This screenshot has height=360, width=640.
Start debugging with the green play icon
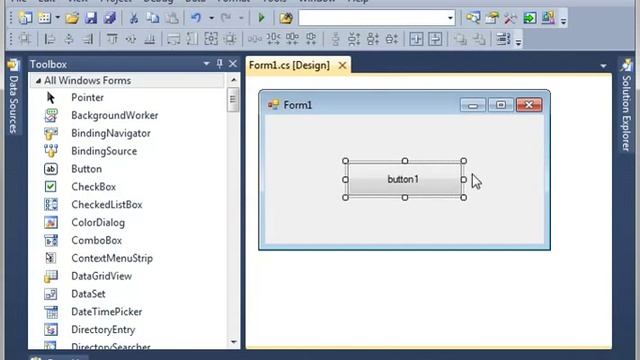point(261,18)
